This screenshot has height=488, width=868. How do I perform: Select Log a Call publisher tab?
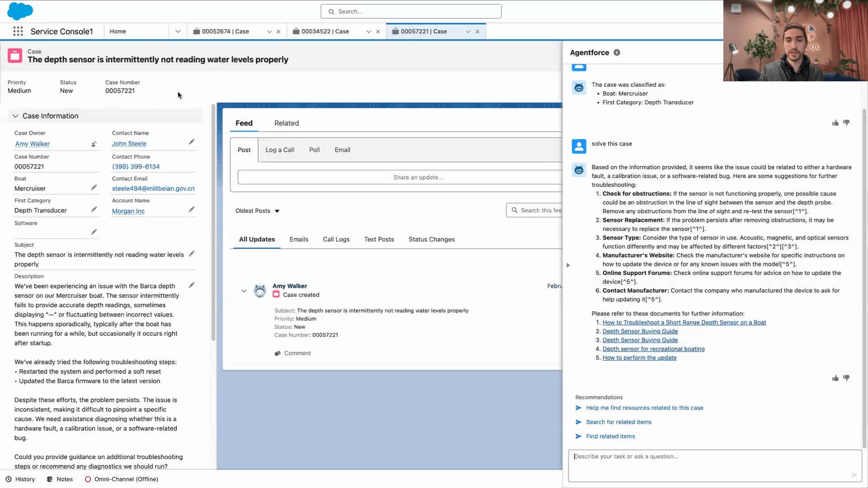[280, 150]
